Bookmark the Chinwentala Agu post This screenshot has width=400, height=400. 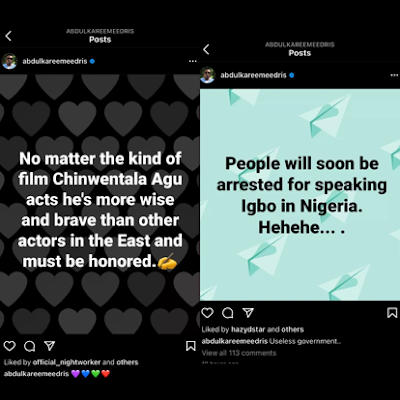tap(191, 346)
